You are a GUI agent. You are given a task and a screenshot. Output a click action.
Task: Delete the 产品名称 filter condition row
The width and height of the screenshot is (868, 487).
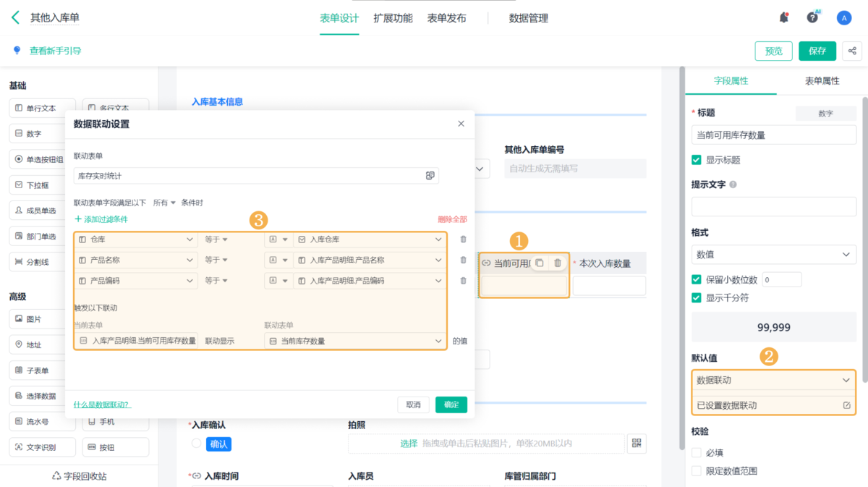pyautogui.click(x=463, y=261)
